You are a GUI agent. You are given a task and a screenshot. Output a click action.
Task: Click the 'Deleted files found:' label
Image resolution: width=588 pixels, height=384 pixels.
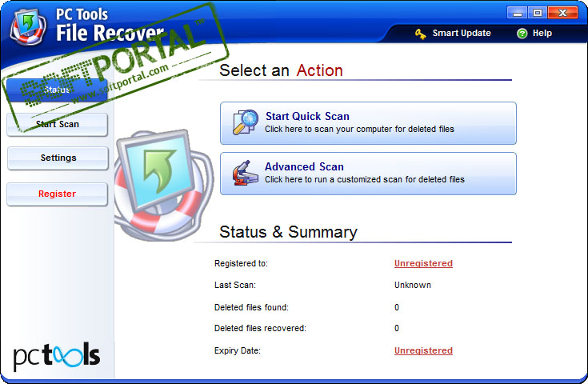252,307
